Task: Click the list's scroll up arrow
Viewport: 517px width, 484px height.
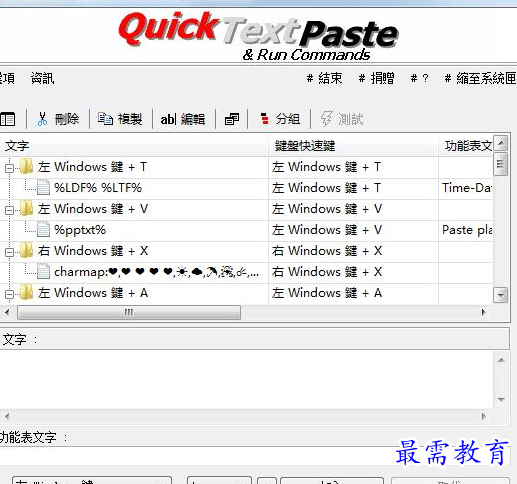Action: tap(500, 143)
